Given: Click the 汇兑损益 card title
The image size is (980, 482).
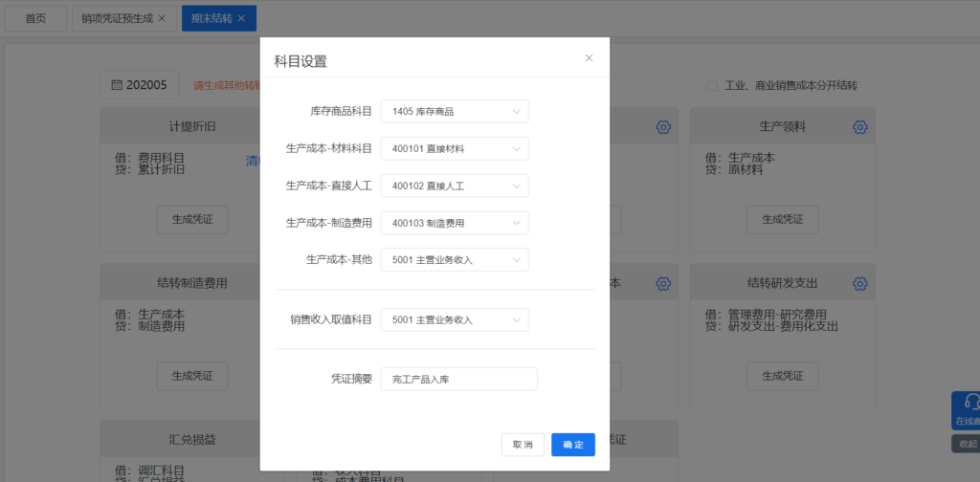Looking at the screenshot, I should [192, 439].
